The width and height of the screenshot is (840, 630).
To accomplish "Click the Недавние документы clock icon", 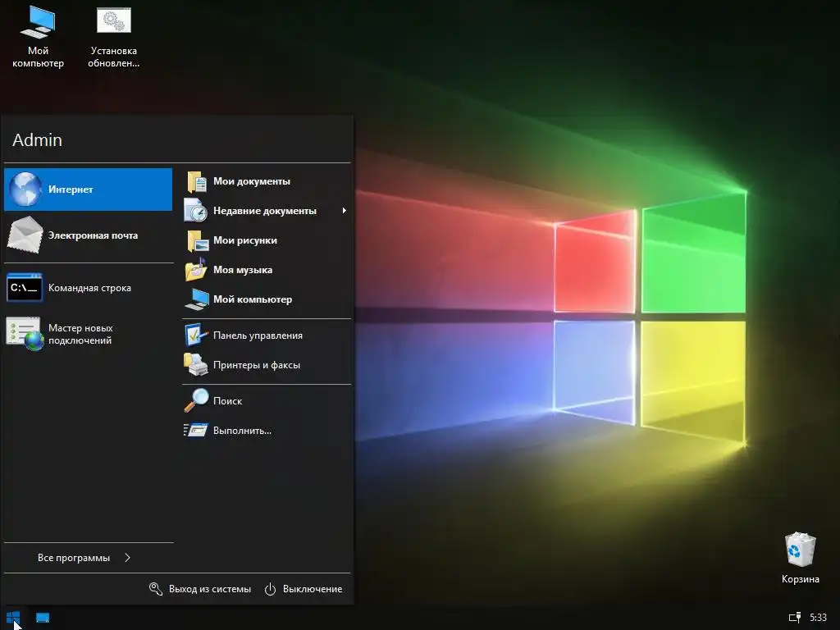I will point(195,211).
